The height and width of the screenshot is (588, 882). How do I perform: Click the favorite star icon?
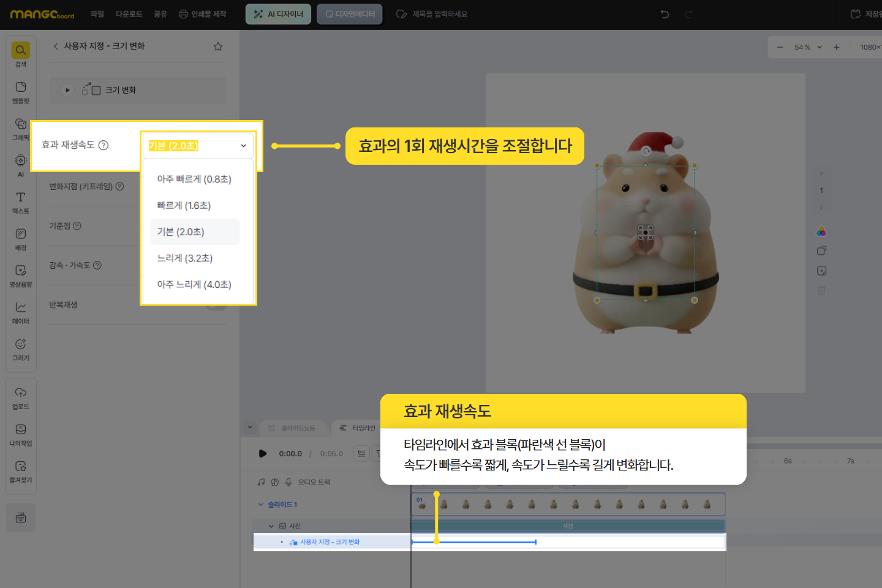point(218,47)
